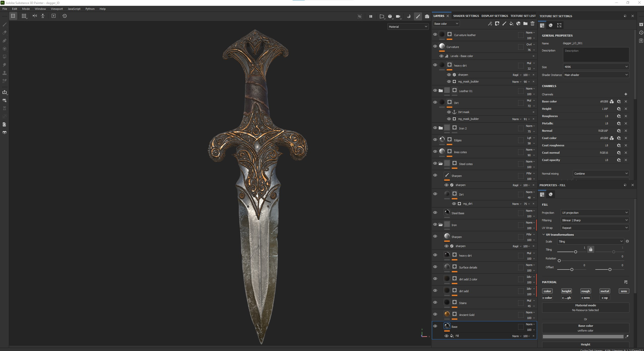Add a paint layer in Layers panel
Screen dimensions: 644x351
504,23
